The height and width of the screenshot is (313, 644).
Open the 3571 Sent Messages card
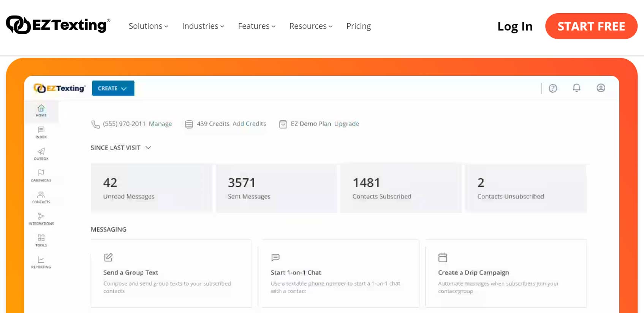(276, 188)
